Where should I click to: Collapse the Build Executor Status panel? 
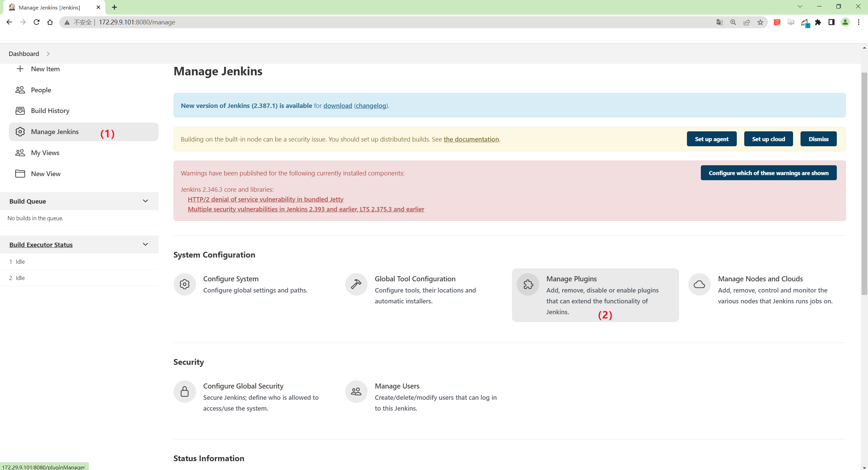tap(145, 244)
